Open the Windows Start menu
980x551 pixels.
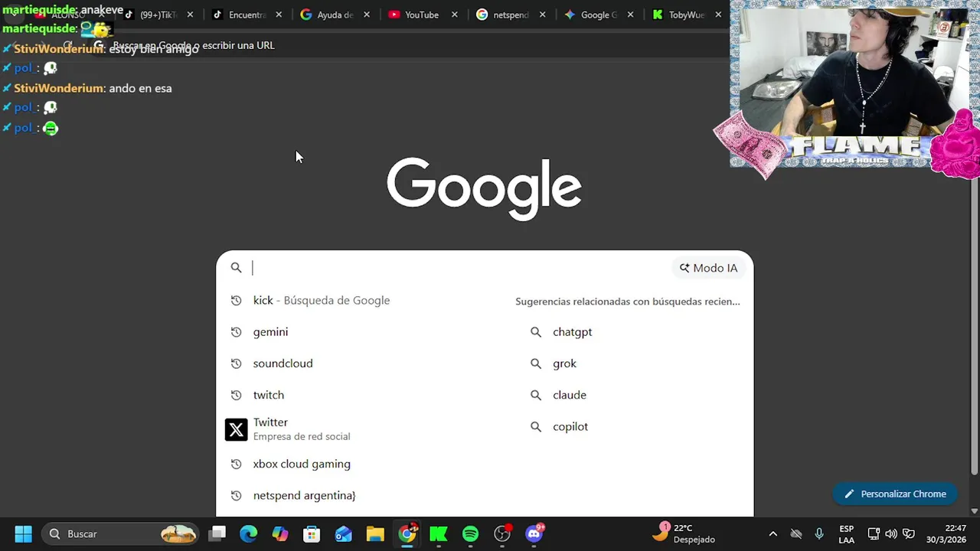point(23,533)
